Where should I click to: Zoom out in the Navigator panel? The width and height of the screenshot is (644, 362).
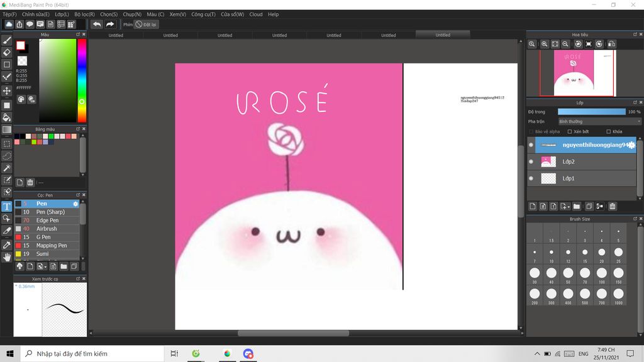[565, 44]
